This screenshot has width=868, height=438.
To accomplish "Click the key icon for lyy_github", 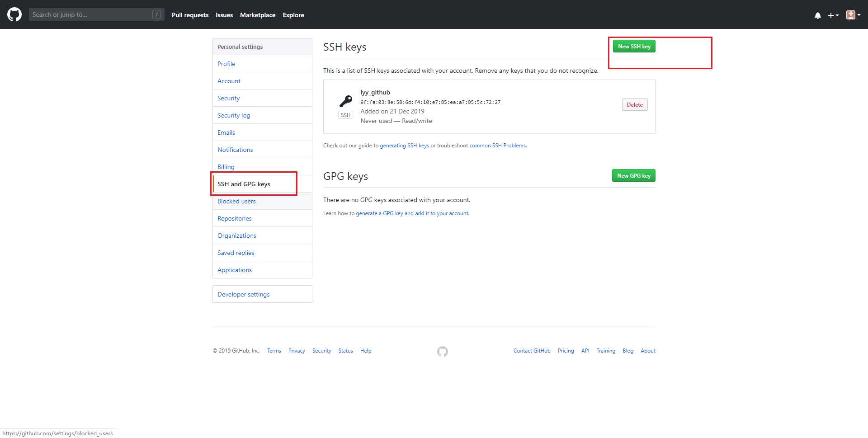I will pyautogui.click(x=346, y=101).
